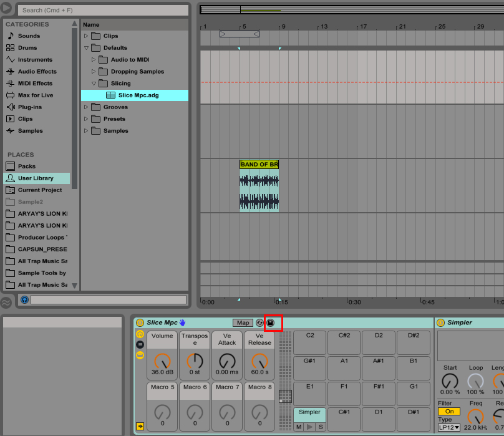Open Clips category in sidebar
This screenshot has height=436, width=504.
pos(25,119)
